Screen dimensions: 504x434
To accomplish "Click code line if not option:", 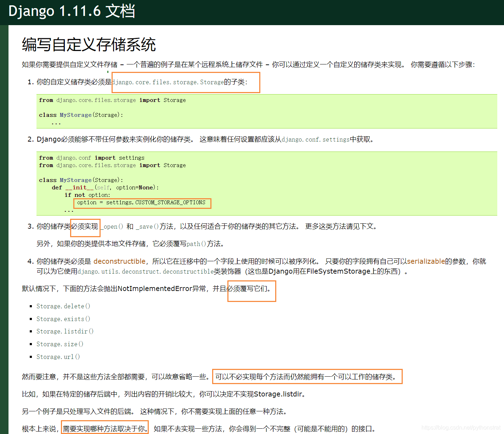I will click(87, 195).
